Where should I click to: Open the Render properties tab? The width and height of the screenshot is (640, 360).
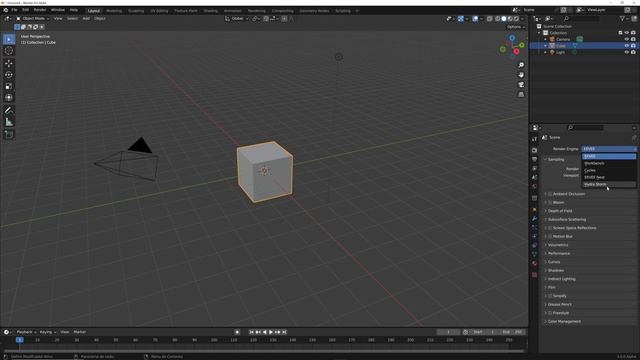point(534,150)
